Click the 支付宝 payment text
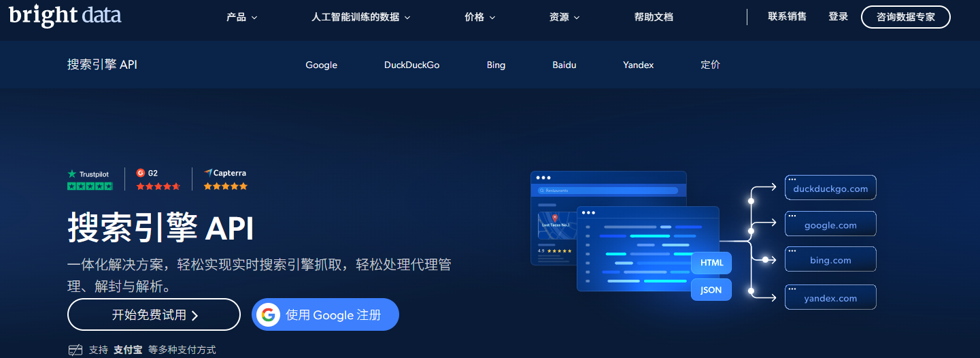Viewport: 980px width, 358px height. click(128, 350)
